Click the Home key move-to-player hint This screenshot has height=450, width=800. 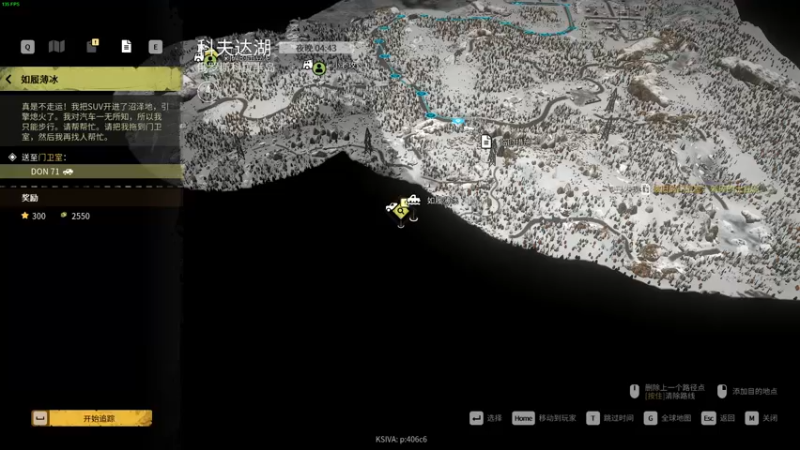tap(544, 418)
